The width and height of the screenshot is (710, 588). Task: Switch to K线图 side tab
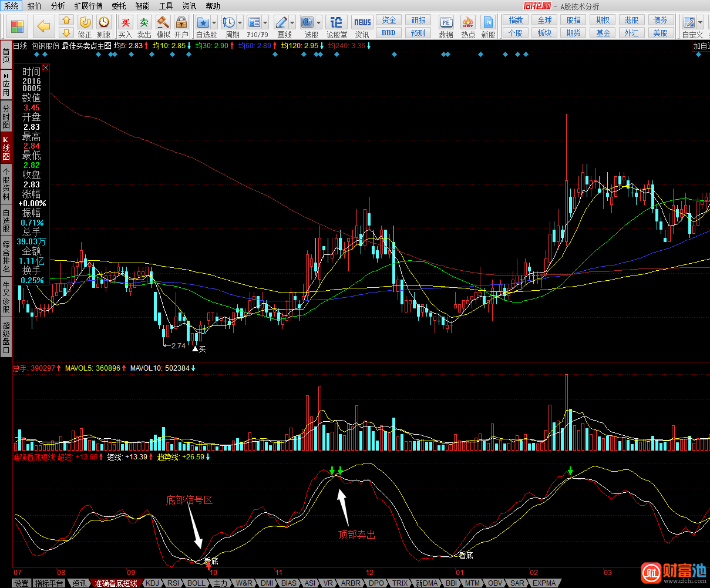click(x=6, y=147)
